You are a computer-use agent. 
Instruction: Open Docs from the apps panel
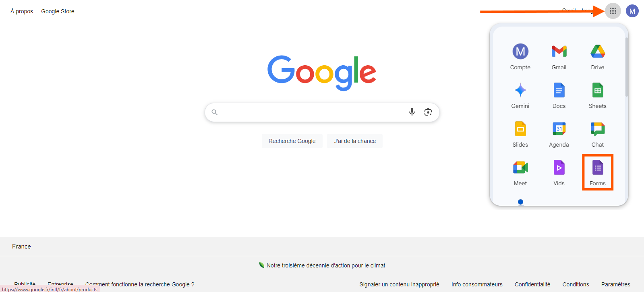[559, 95]
